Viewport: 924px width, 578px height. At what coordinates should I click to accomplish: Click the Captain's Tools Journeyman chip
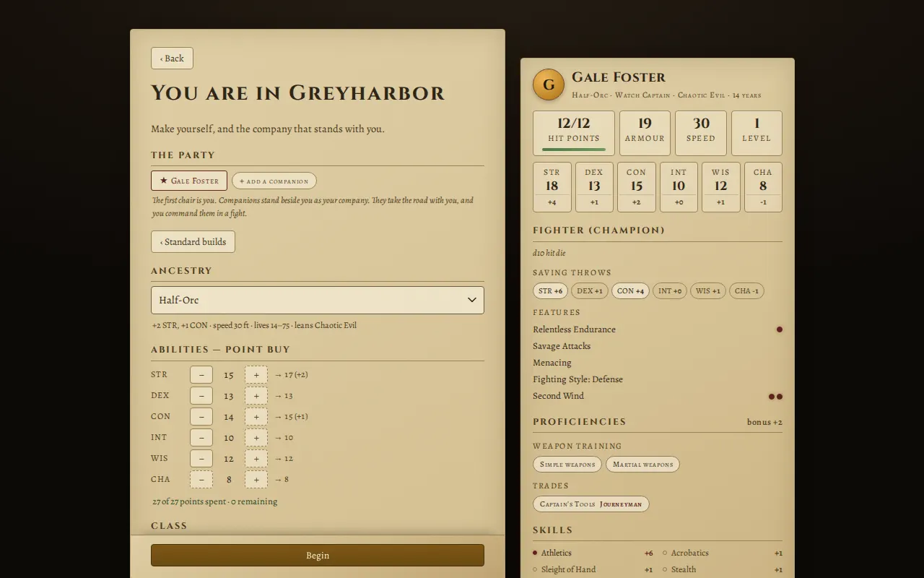(x=591, y=504)
